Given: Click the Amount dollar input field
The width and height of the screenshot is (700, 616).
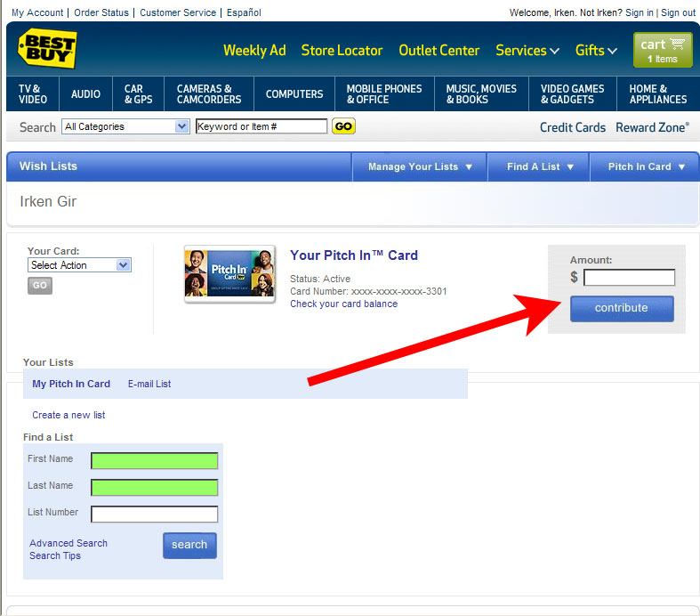Looking at the screenshot, I should pos(629,278).
